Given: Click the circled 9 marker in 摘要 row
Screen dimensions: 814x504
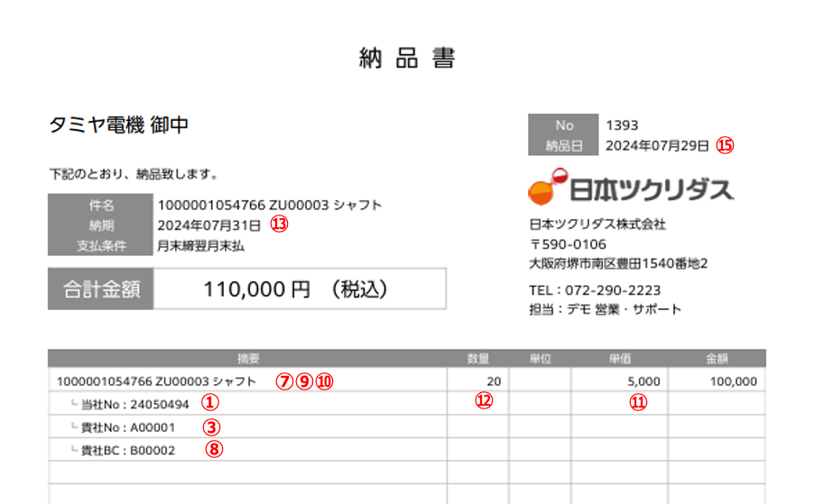Looking at the screenshot, I should pos(305,380).
